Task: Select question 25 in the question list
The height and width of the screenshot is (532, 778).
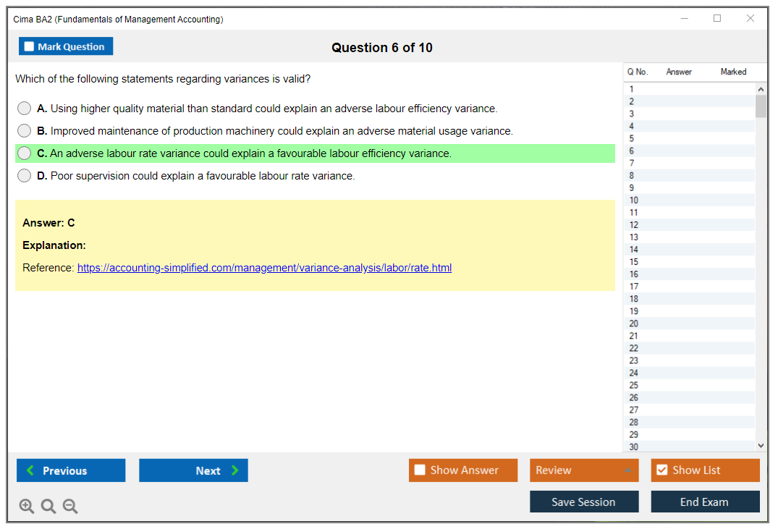Action: pos(634,385)
